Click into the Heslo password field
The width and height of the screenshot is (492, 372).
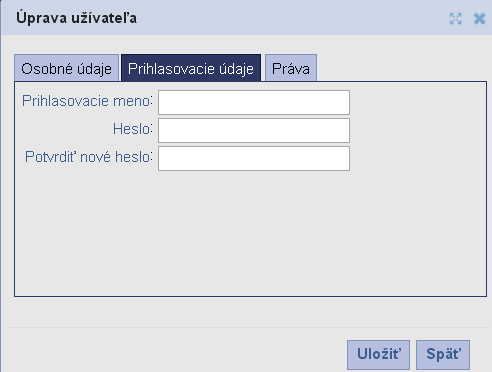coord(254,130)
